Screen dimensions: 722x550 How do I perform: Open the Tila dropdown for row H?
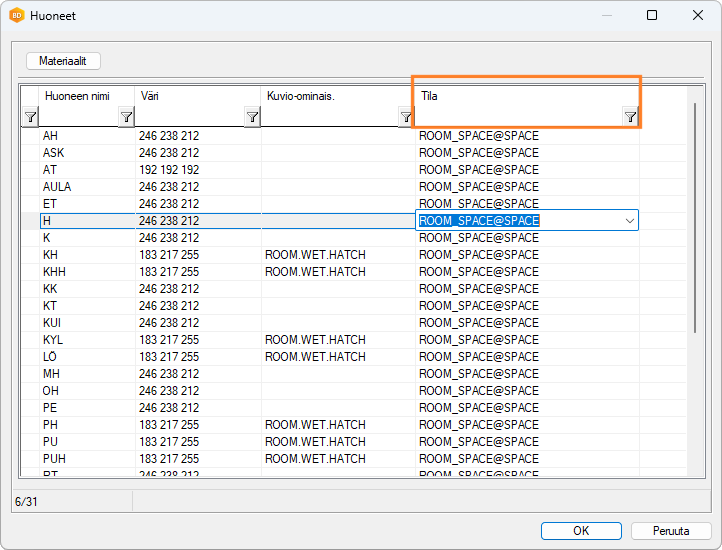[x=629, y=221]
